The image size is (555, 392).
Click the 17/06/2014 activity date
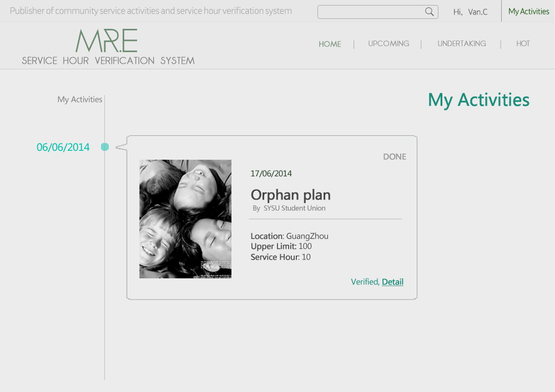271,174
